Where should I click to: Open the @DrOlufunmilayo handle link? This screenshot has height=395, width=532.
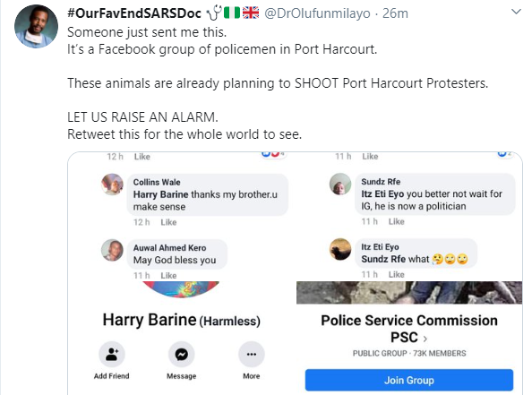click(317, 13)
